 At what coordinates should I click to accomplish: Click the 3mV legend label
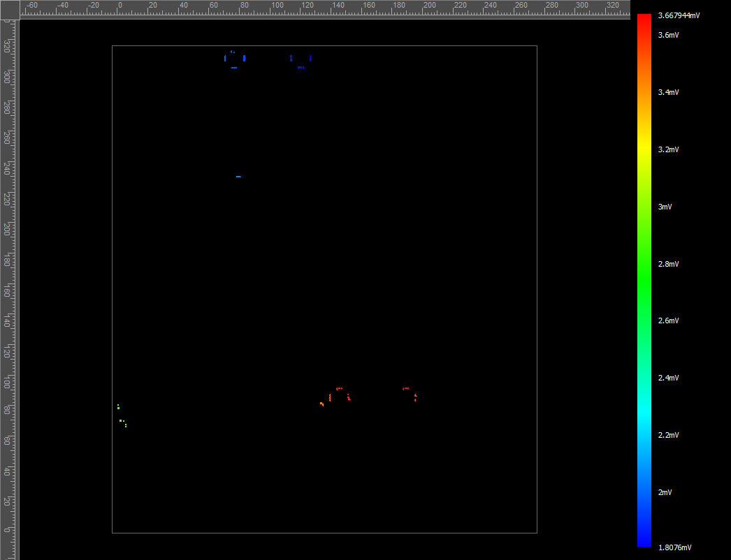coord(665,207)
